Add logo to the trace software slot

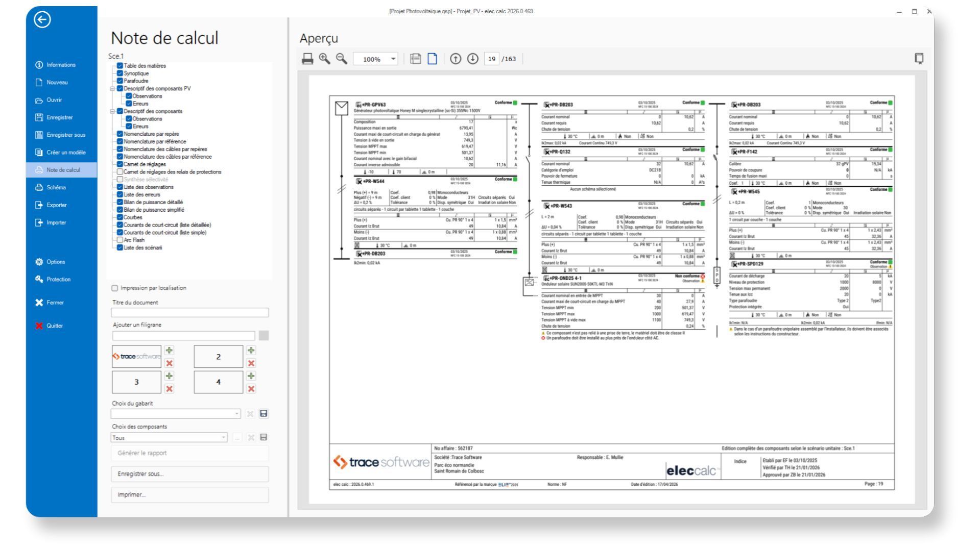click(170, 351)
